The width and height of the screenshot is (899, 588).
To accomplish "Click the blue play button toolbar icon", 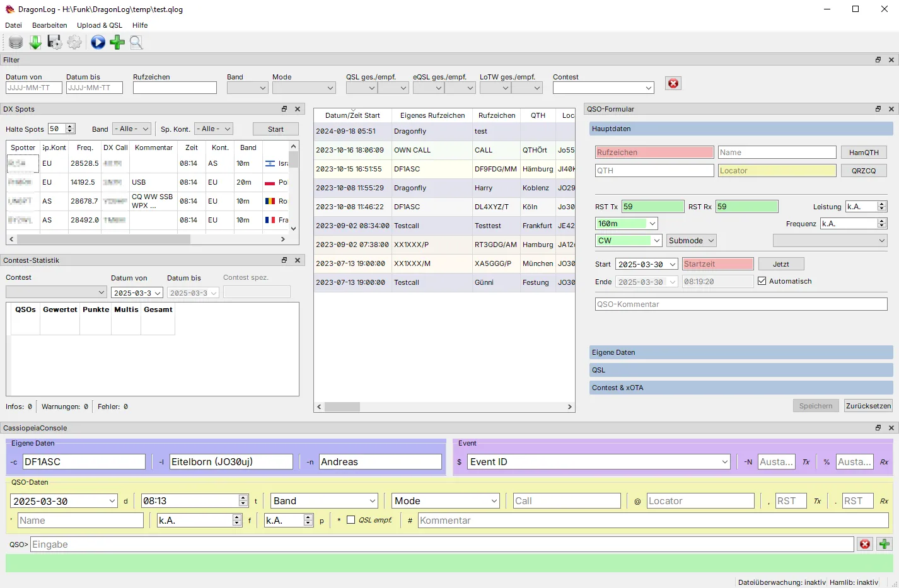I will pyautogui.click(x=98, y=42).
